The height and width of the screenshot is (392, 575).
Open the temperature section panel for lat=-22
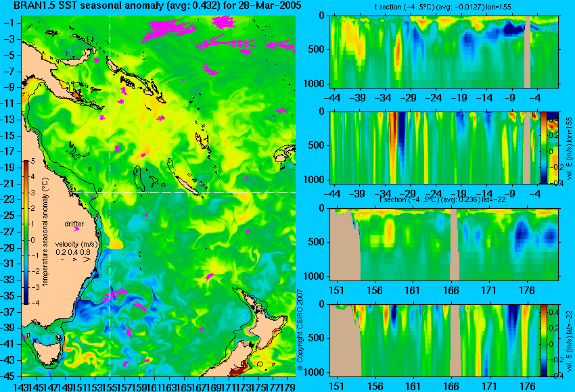444,245
